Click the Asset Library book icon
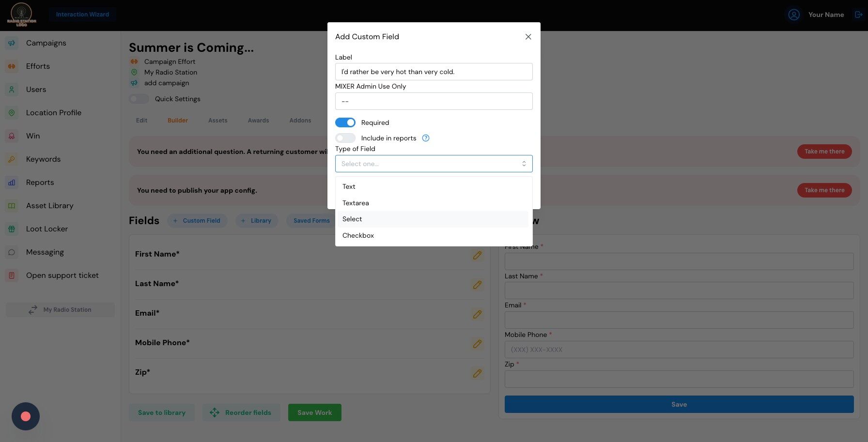 click(12, 206)
